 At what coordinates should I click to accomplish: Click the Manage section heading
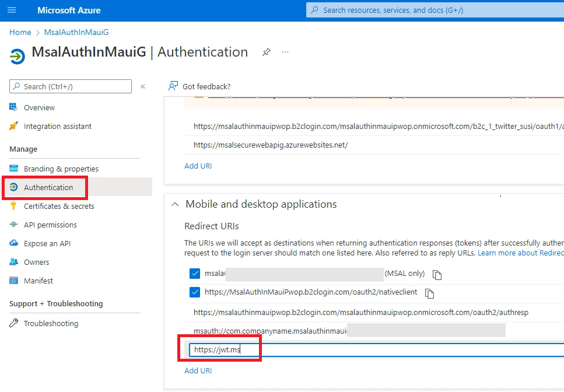[x=23, y=149]
